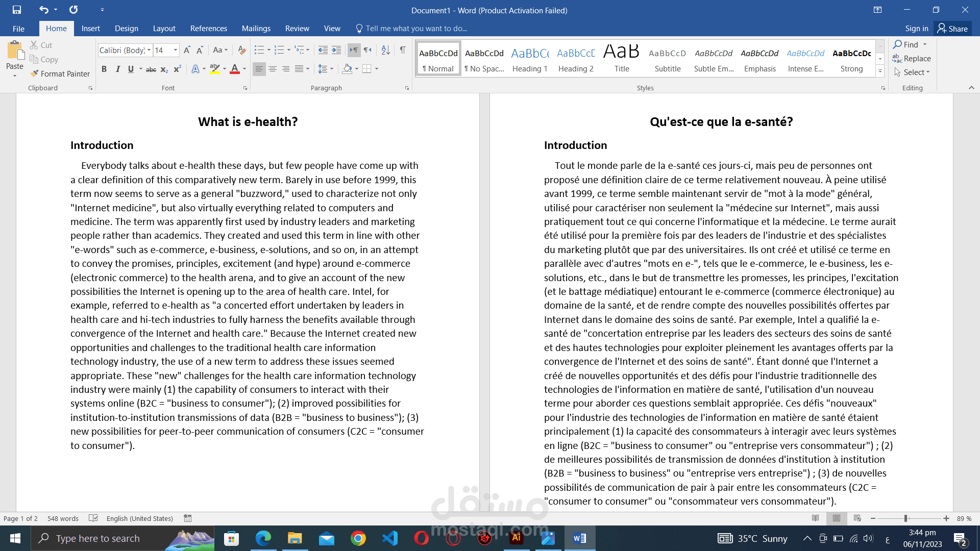980x551 pixels.
Task: Toggle Superscript formatting
Action: click(x=178, y=69)
